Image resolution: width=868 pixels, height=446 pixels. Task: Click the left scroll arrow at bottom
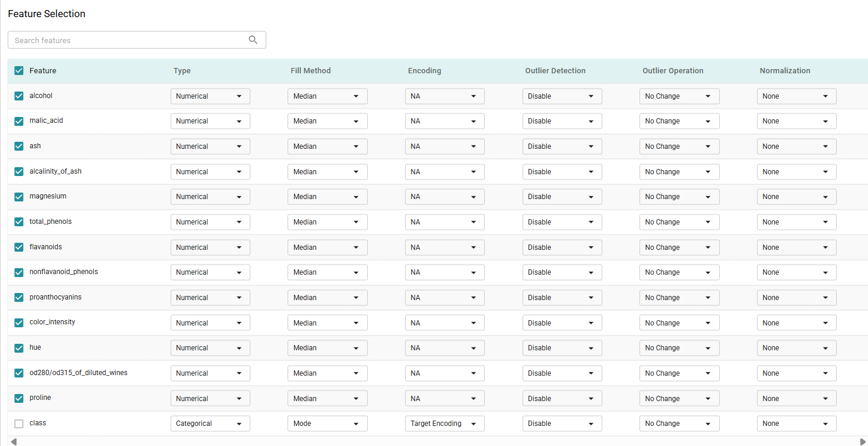coord(14,441)
